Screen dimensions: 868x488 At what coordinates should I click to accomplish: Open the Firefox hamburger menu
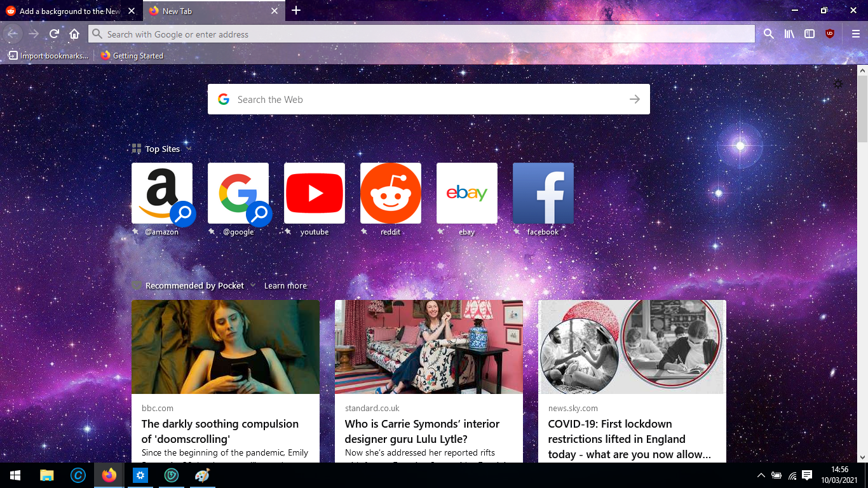pyautogui.click(x=856, y=34)
